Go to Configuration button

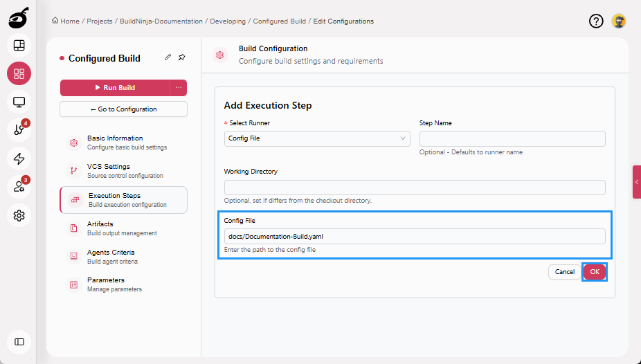click(x=123, y=109)
